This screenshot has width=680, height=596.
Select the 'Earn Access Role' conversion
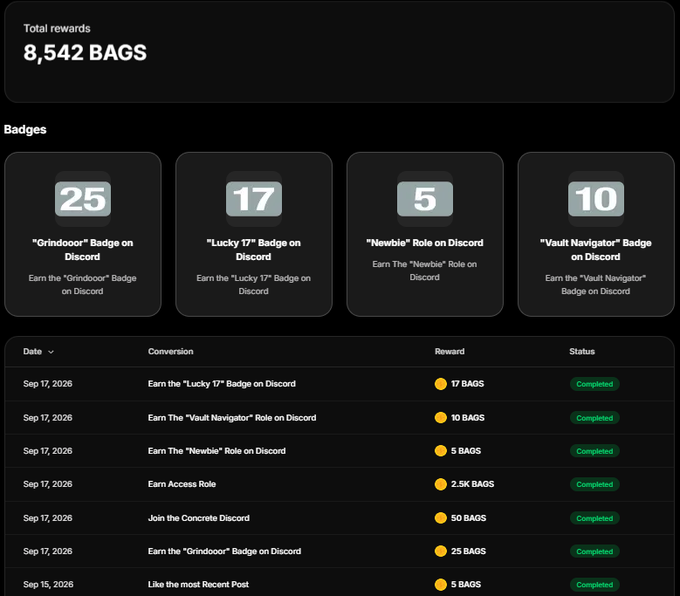pos(182,484)
